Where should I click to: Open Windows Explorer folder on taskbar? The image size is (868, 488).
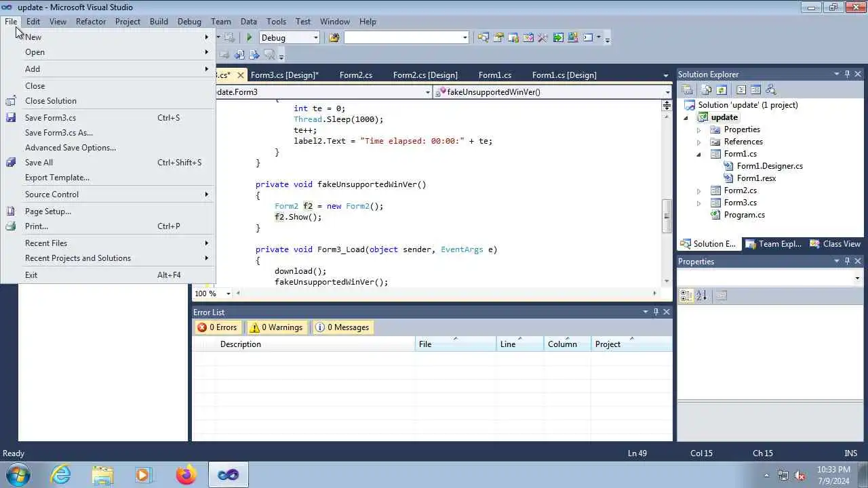coord(102,474)
